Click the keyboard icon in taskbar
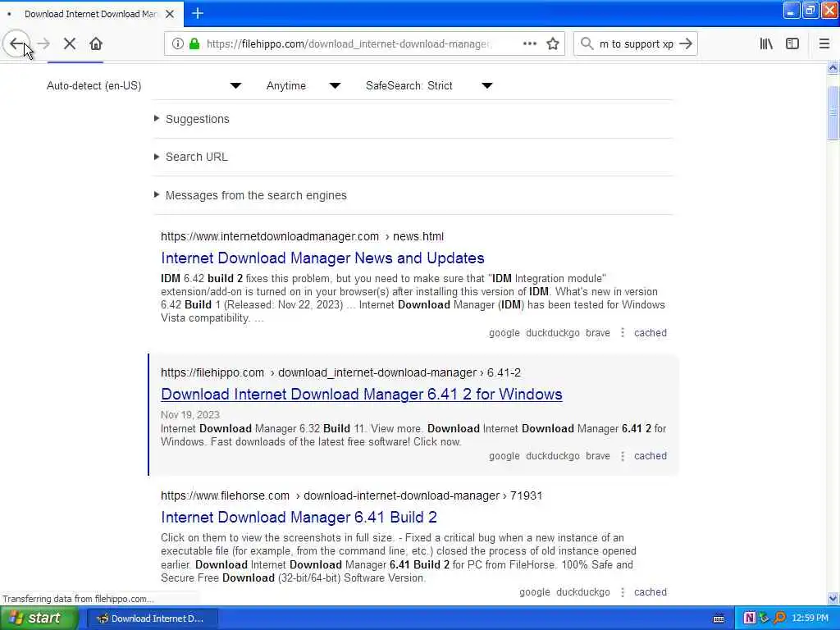 click(x=719, y=619)
